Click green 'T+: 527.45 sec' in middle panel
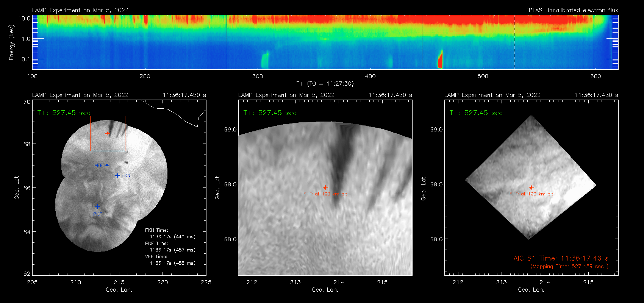The image size is (644, 303). pyautogui.click(x=270, y=113)
